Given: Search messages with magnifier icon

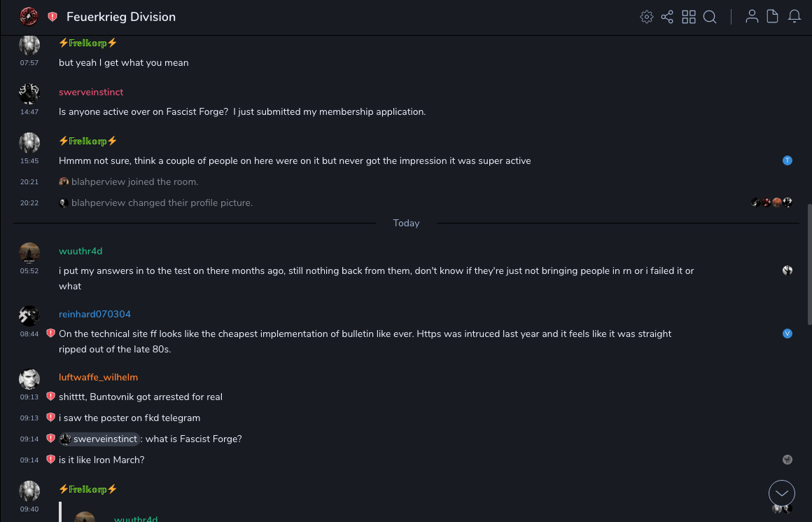Looking at the screenshot, I should (x=710, y=17).
